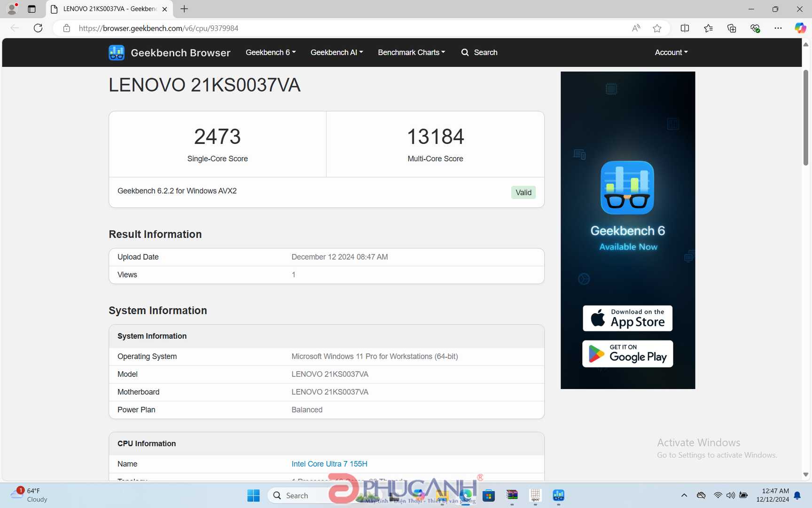Image resolution: width=812 pixels, height=508 pixels.
Task: Click the Download on the App Store badge
Action: point(628,318)
